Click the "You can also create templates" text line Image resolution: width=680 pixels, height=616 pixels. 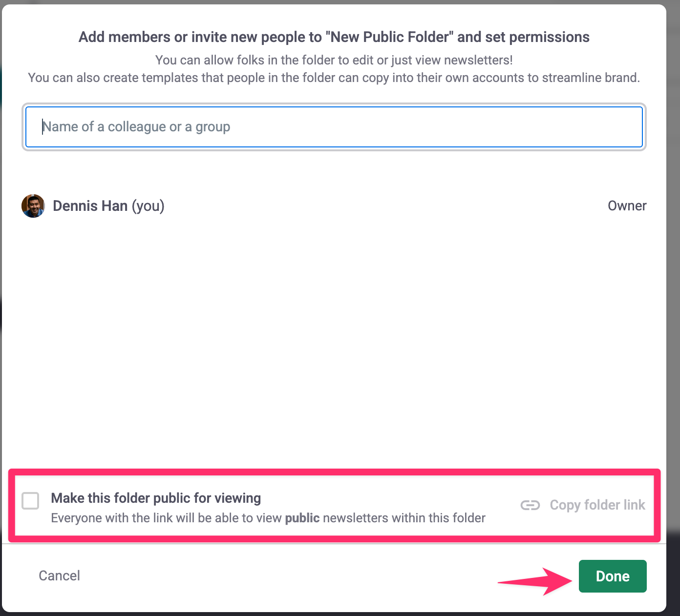[334, 78]
